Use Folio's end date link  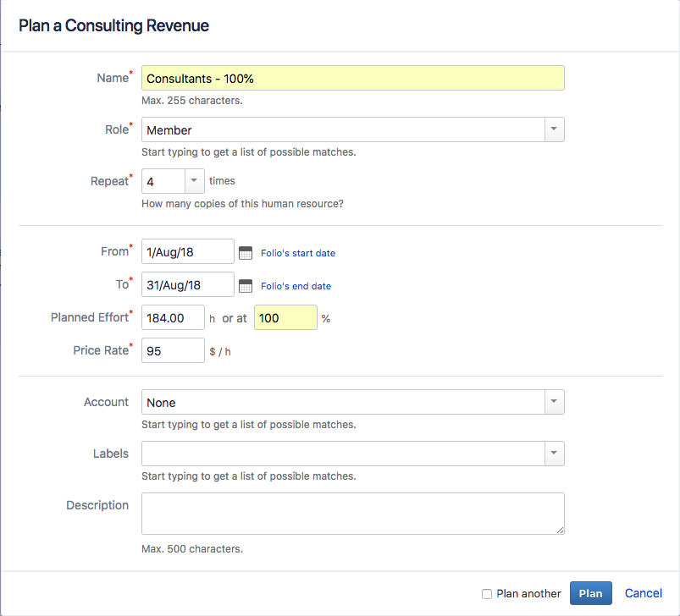click(296, 286)
